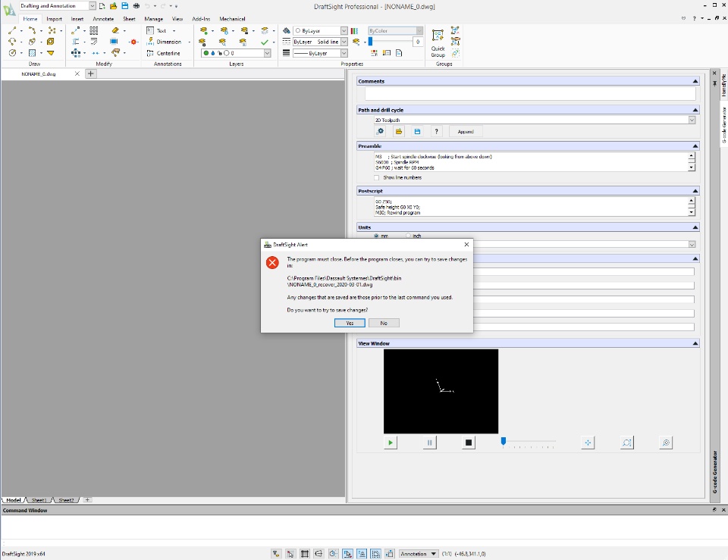The image size is (728, 560).
Task: Click the Print icon in quick access toolbar
Action: (136, 6)
